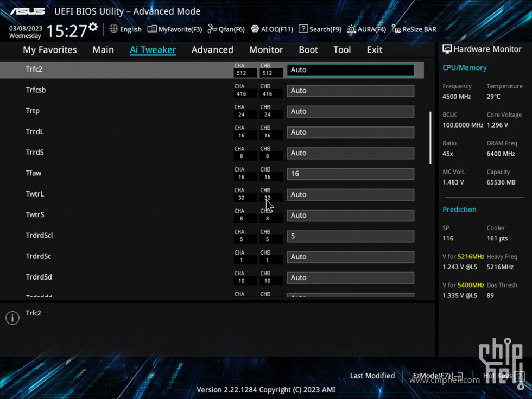Screen dimensions: 532x399
Task: Click the TrdrdScl field showing 5
Action: point(351,236)
